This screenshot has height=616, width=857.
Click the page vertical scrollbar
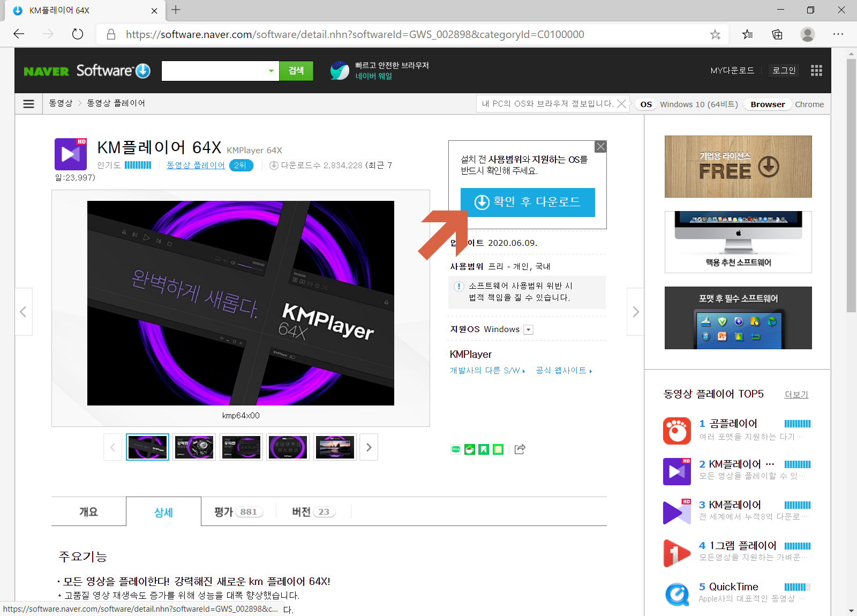[x=851, y=186]
